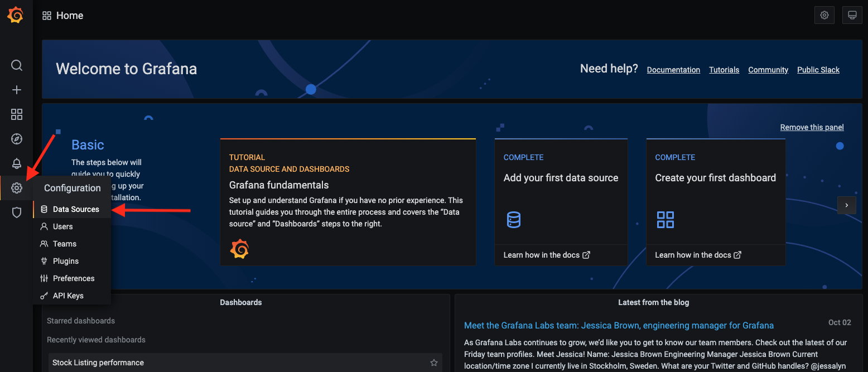Select Teams from Configuration menu
This screenshot has height=372, width=868.
coord(72,244)
